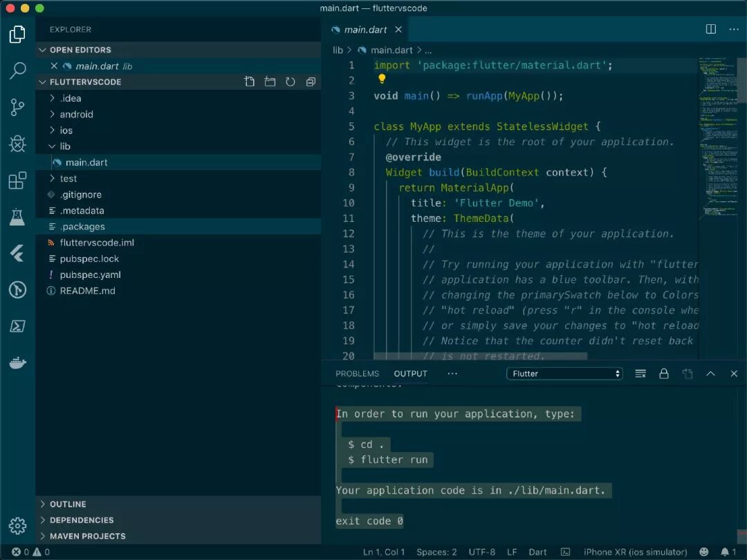
Task: Open the Extensions view
Action: [17, 180]
